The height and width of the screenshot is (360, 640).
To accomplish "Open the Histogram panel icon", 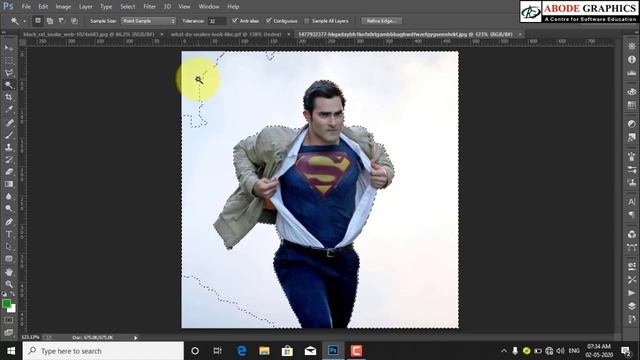I will (631, 73).
